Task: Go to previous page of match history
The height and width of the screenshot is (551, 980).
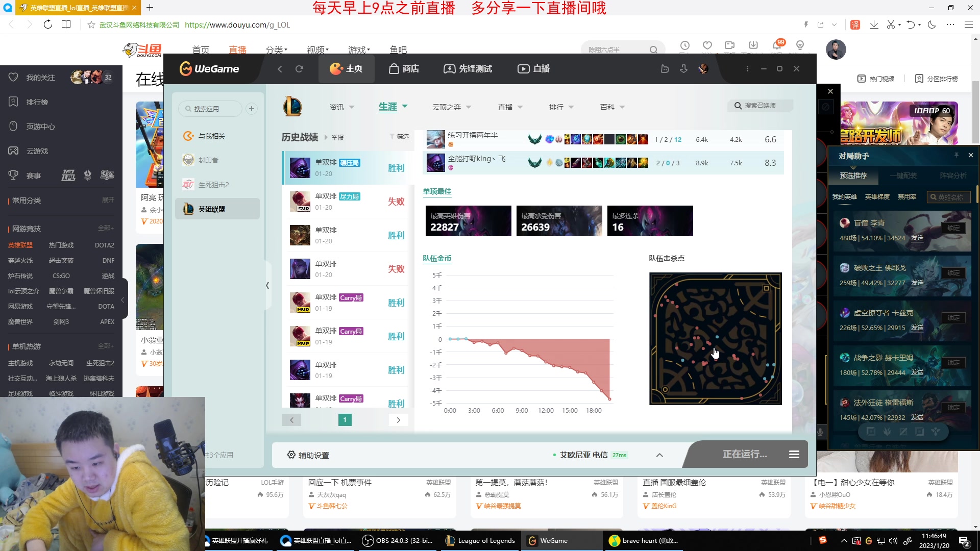Action: click(291, 420)
